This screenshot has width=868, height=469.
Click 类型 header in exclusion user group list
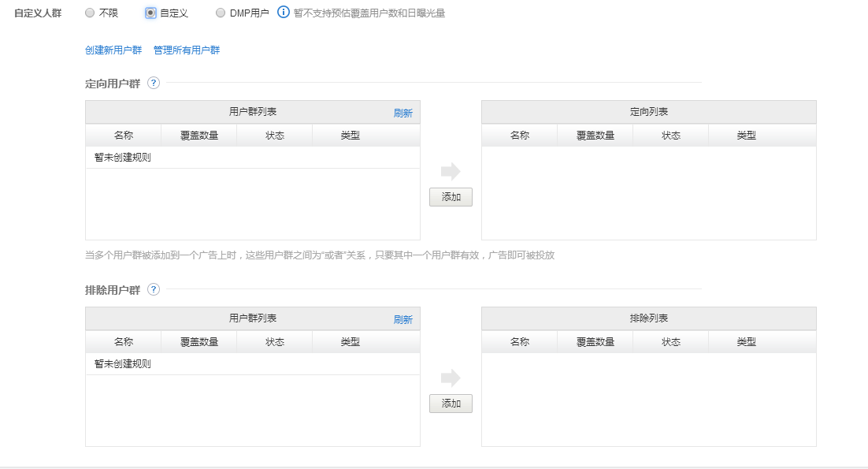[x=350, y=342]
